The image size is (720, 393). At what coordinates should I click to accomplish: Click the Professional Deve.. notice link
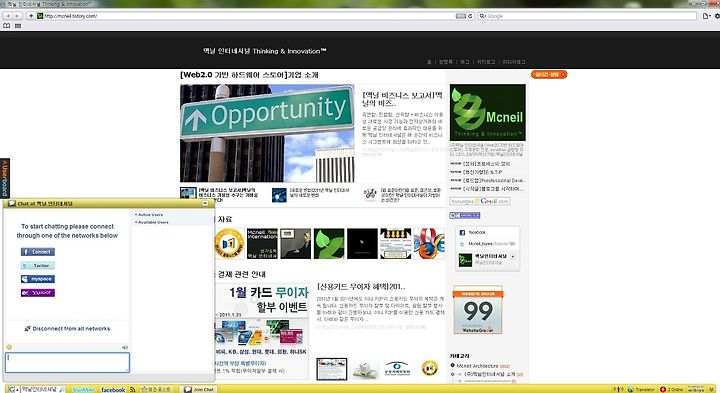(x=494, y=180)
